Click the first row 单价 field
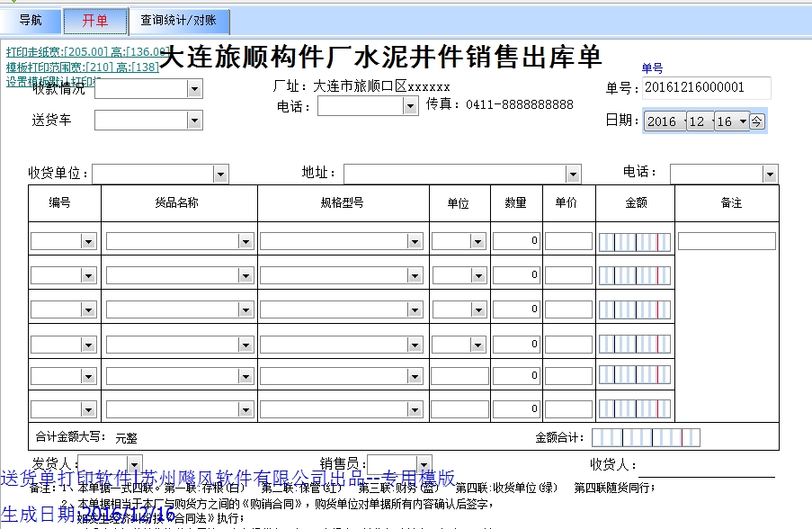Screen dimensions: 812x529 (x=568, y=241)
